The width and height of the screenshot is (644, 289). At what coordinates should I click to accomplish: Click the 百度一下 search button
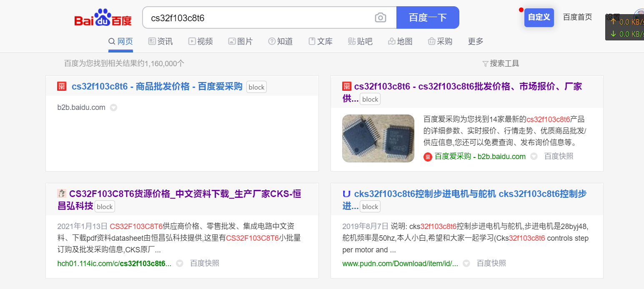coord(428,17)
